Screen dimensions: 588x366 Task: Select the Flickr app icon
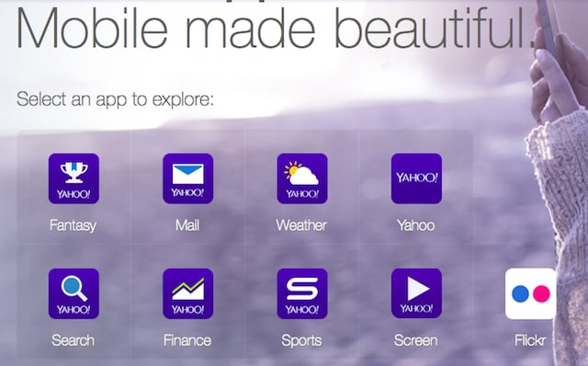(x=531, y=293)
